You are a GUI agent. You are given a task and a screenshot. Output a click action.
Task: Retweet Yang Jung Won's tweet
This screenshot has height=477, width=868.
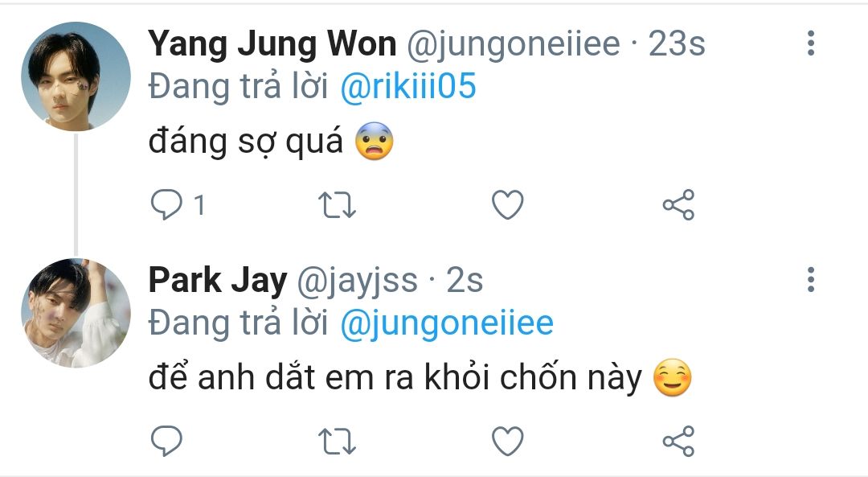(x=338, y=206)
